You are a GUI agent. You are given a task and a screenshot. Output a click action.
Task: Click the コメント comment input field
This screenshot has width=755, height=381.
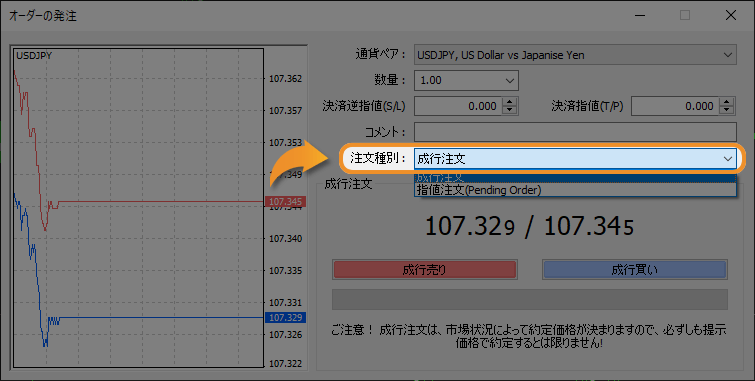575,132
